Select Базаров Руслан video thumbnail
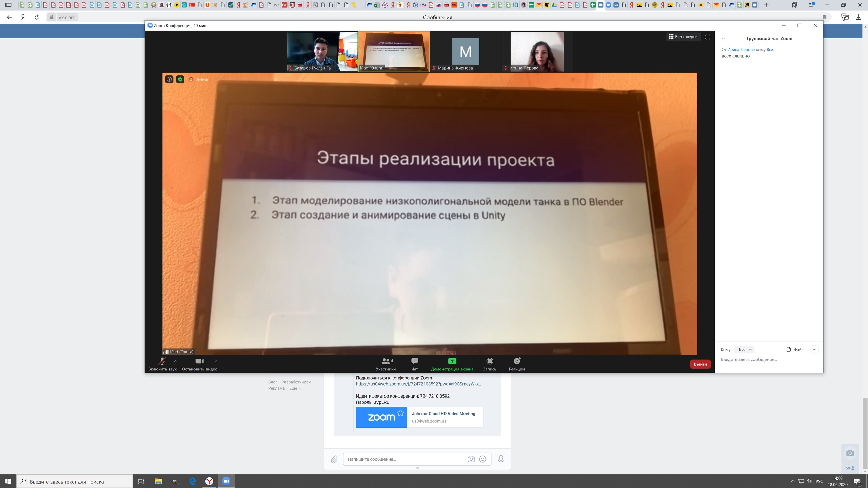Screen dimensions: 868x488 (322, 52)
